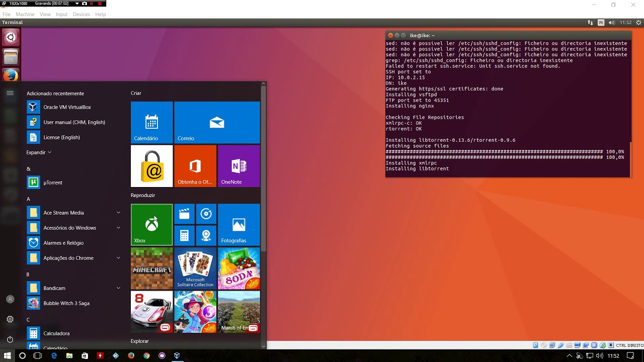Launch Bubble Witch 3 Saga from list

point(74,303)
